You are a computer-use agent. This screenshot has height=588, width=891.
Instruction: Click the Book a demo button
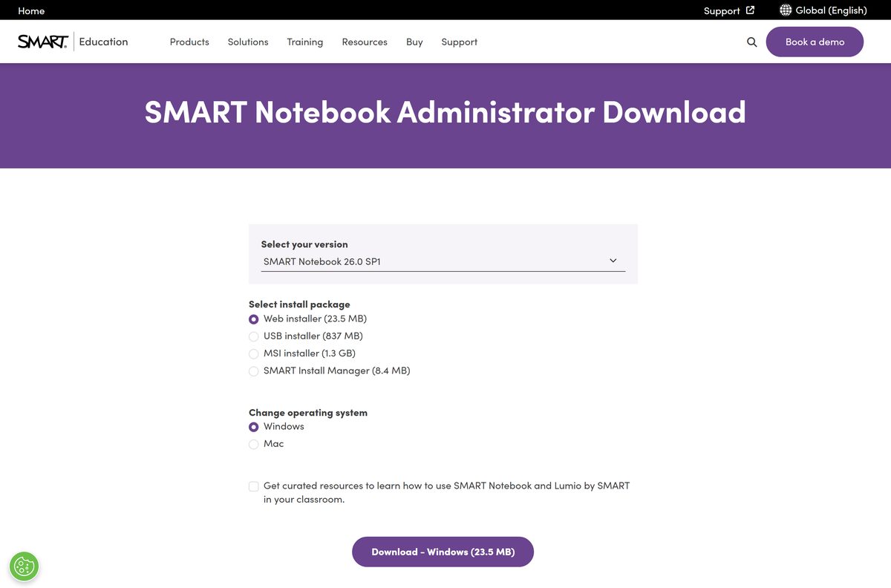coord(815,42)
